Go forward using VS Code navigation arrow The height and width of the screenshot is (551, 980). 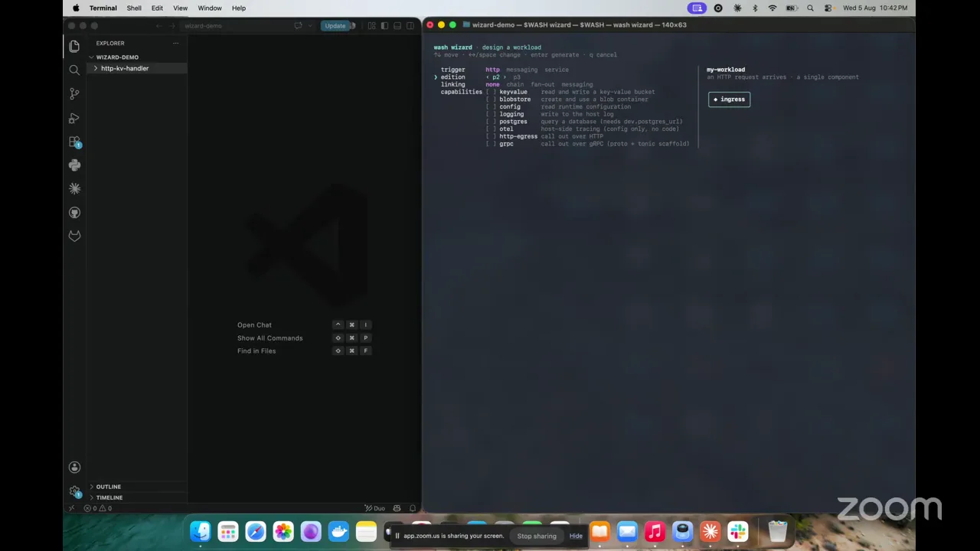pyautogui.click(x=172, y=26)
